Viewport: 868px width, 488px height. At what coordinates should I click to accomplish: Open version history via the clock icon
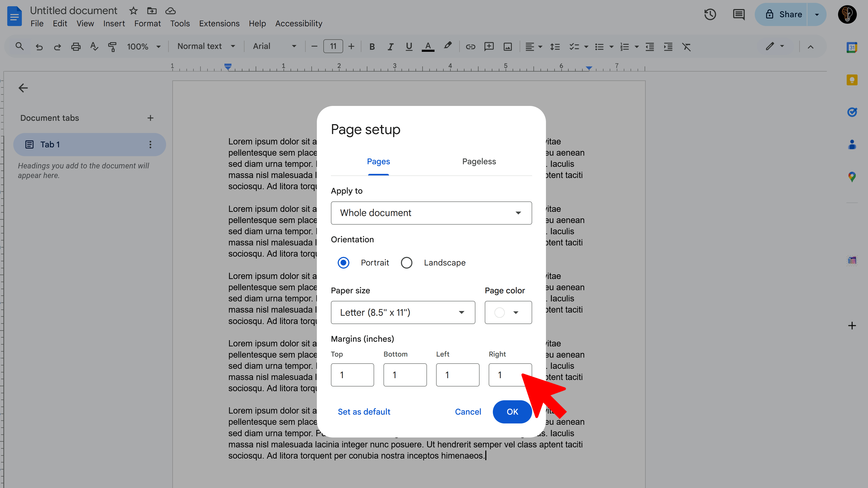710,14
